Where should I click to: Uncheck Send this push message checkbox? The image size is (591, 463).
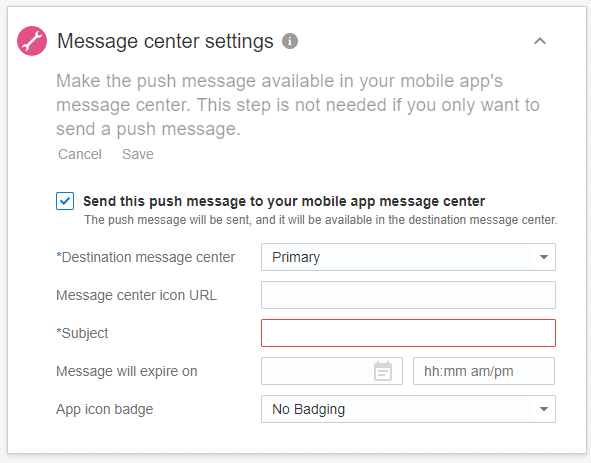[x=65, y=201]
